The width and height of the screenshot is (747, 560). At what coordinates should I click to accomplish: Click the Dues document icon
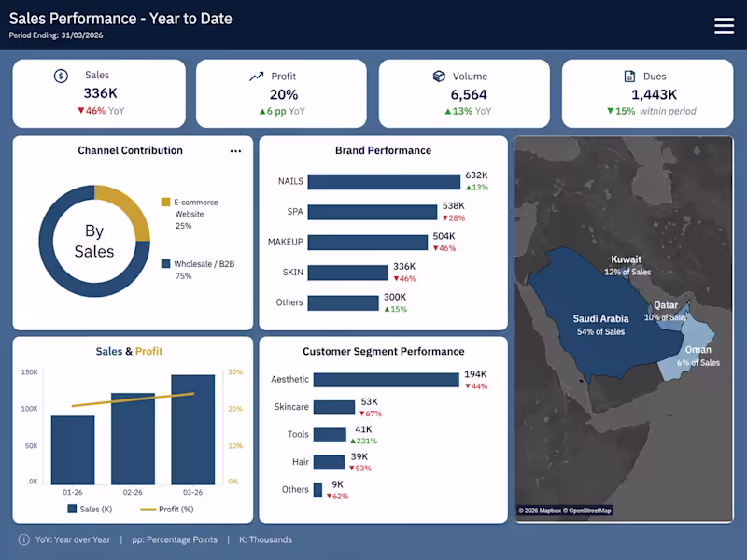point(629,77)
